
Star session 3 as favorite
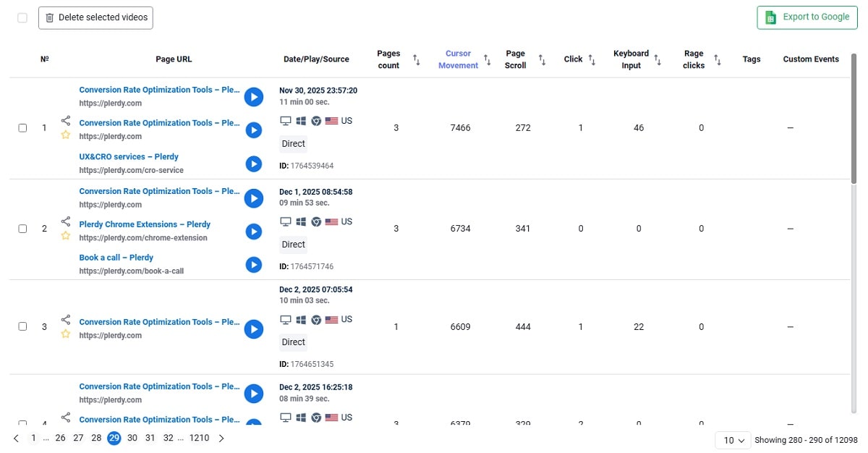(x=66, y=334)
